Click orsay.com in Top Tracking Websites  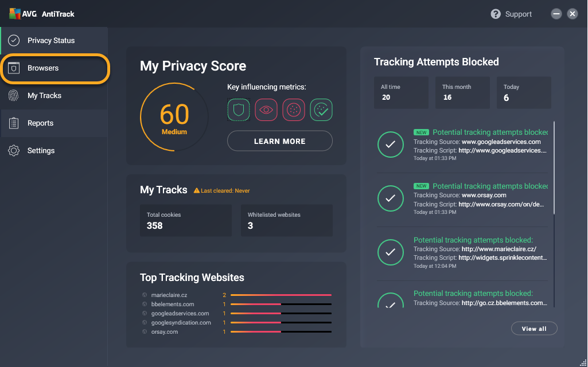coord(165,332)
